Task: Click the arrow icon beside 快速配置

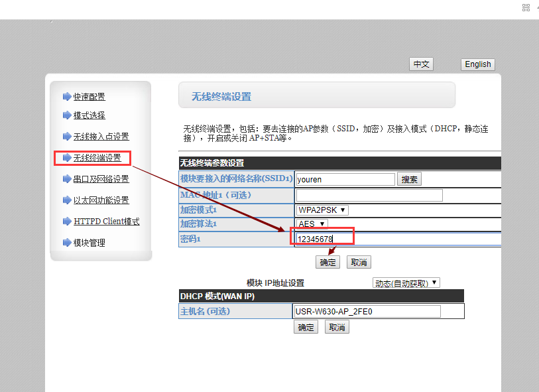Action: 66,97
